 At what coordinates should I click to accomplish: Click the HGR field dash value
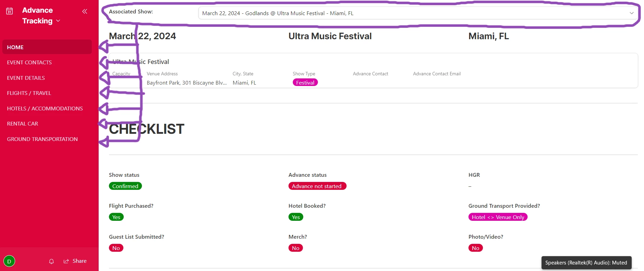(470, 186)
